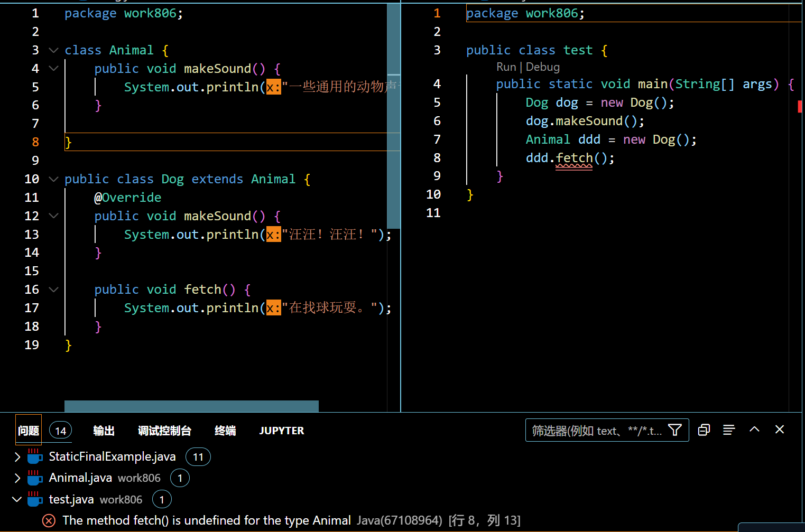Select StaticFinalExample.java in problems list
Screen dimensions: 805x532
[x=112, y=456]
